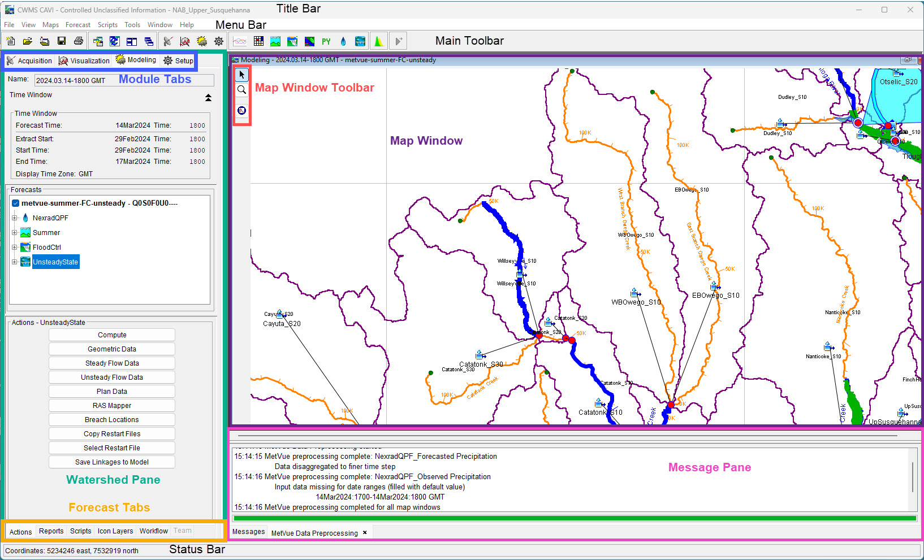Screen dimensions: 924x560
Task: Open the line plot toolbar icon
Action: pos(240,41)
